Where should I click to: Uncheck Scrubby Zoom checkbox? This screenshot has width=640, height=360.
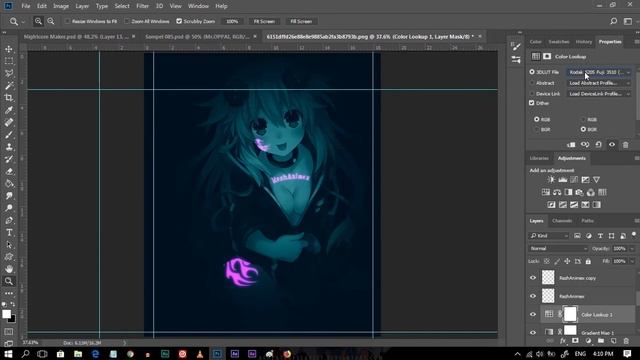179,21
